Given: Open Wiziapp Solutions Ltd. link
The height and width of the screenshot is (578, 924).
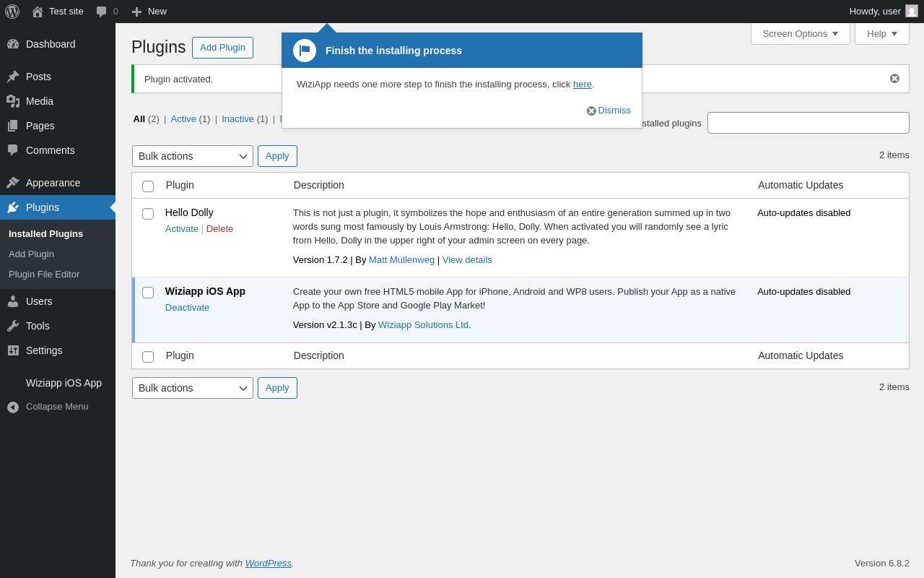Looking at the screenshot, I should (424, 324).
